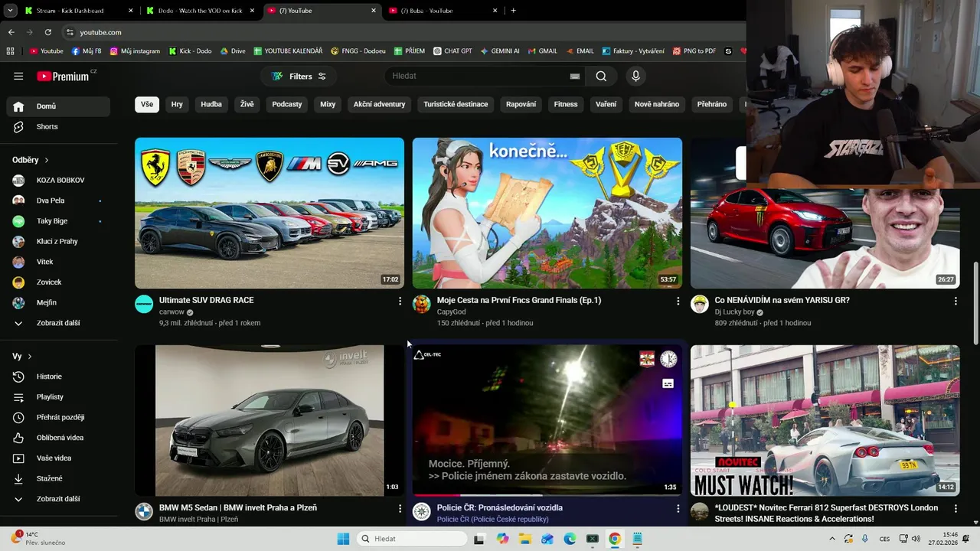Open Historie in the sidebar

(x=58, y=377)
